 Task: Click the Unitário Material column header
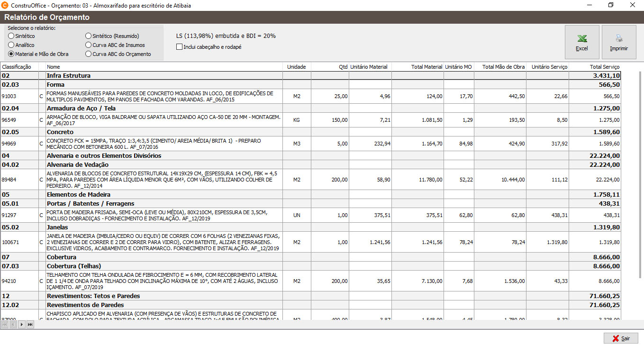(370, 67)
